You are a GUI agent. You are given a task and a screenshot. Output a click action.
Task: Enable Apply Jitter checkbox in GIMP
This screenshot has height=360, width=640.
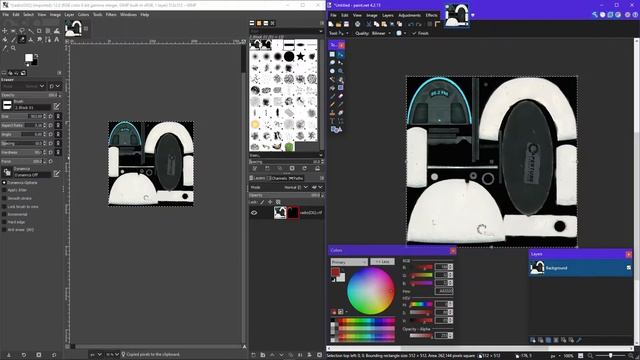[4, 190]
